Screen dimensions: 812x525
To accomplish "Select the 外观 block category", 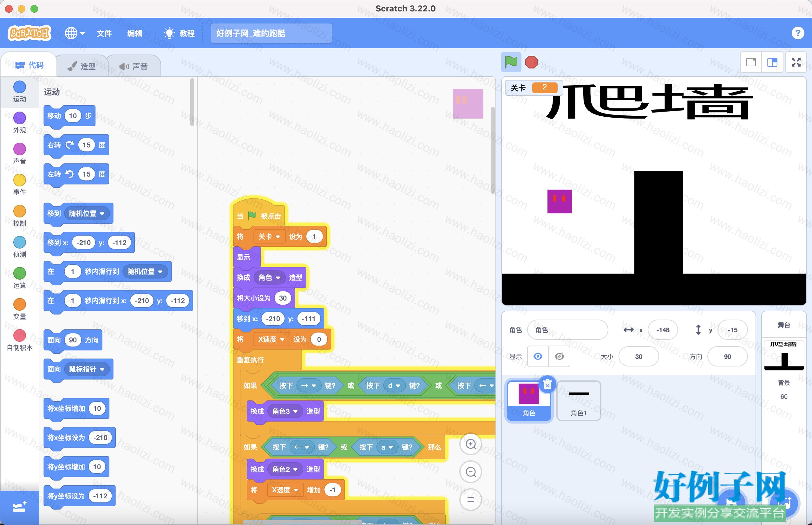I will (19, 122).
